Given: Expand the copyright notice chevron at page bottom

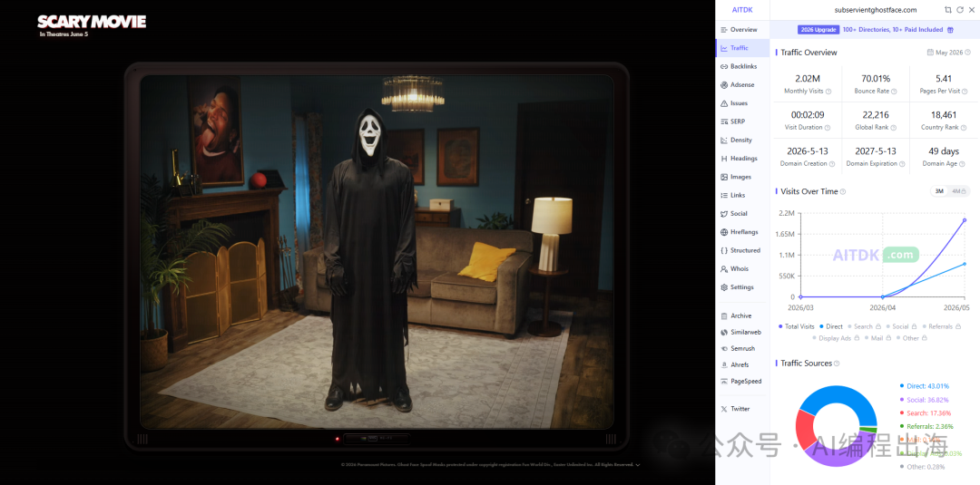Looking at the screenshot, I should (638, 465).
